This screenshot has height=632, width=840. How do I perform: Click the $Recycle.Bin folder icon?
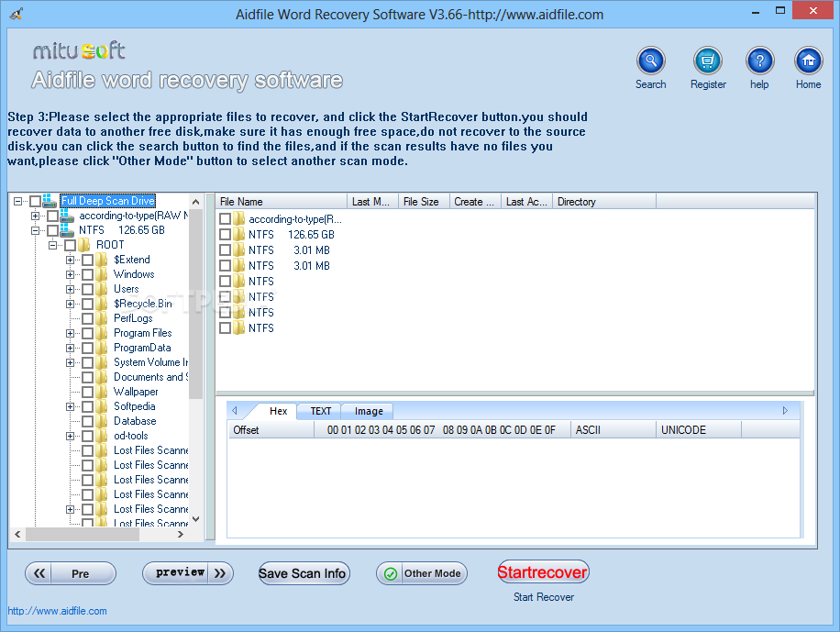tap(101, 304)
